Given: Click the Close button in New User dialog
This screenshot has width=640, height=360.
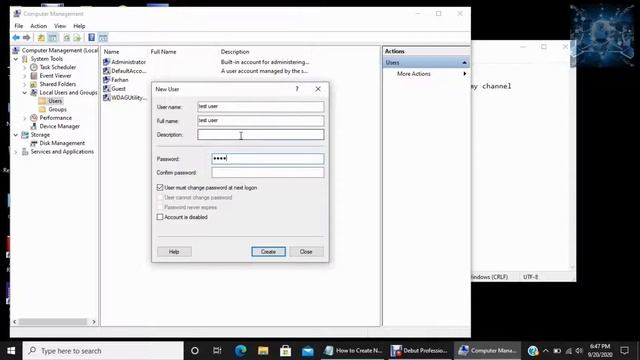Looking at the screenshot, I should click(306, 252).
